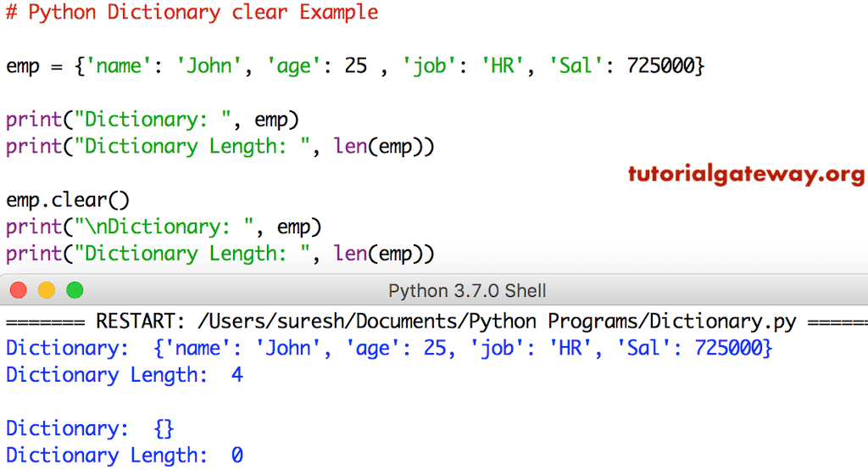The width and height of the screenshot is (868, 470).
Task: Click the output 'Dictionary Length: 4'
Action: point(125,375)
